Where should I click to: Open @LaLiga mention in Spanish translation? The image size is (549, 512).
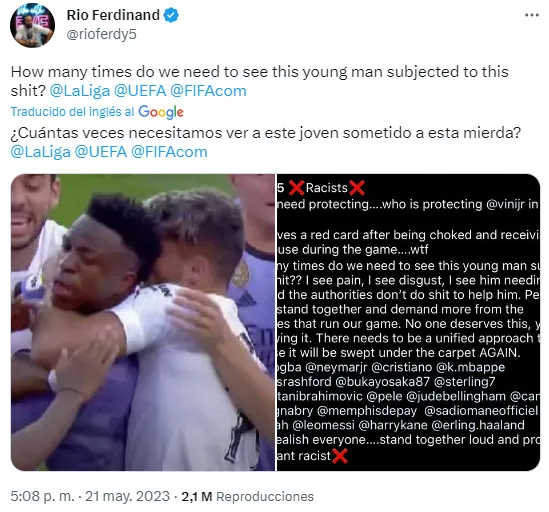click(41, 152)
